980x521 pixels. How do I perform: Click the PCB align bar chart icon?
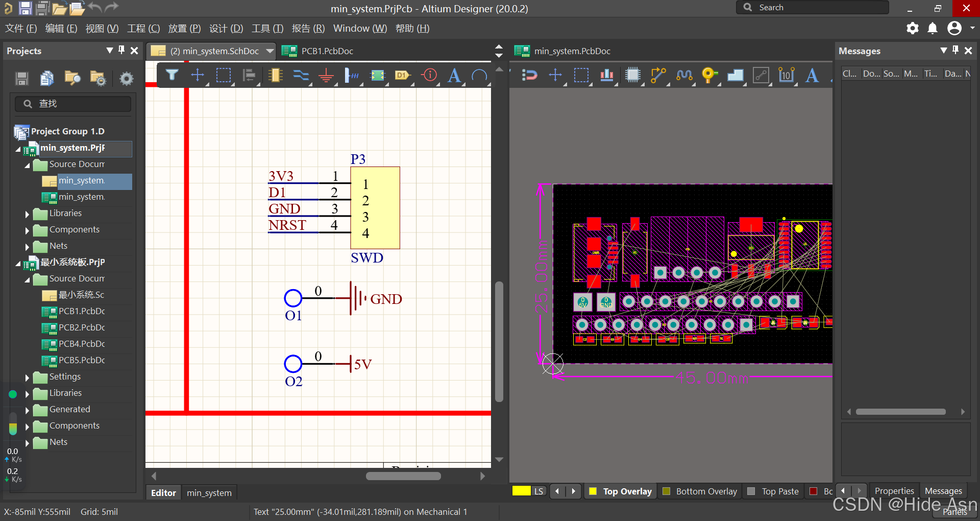point(607,76)
